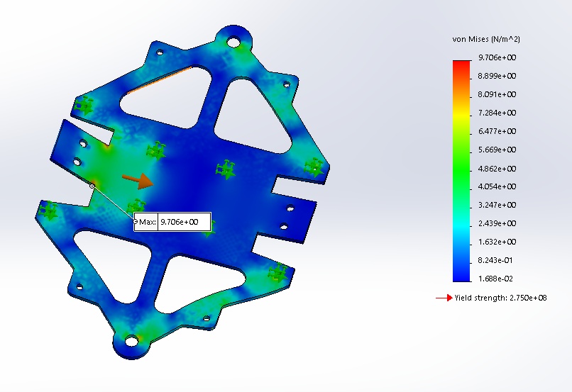The height and width of the screenshot is (392, 572).
Task: Click legend value 8.899e+00
Action: 497,76
